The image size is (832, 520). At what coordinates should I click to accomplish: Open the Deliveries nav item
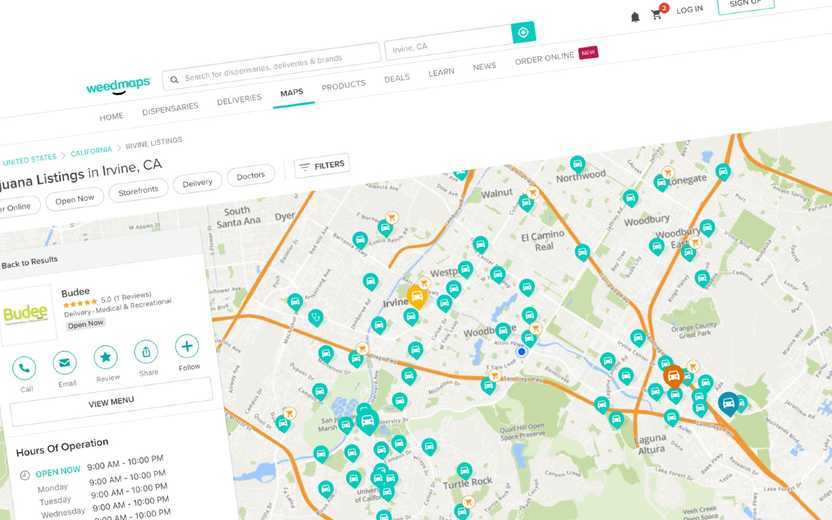click(239, 99)
